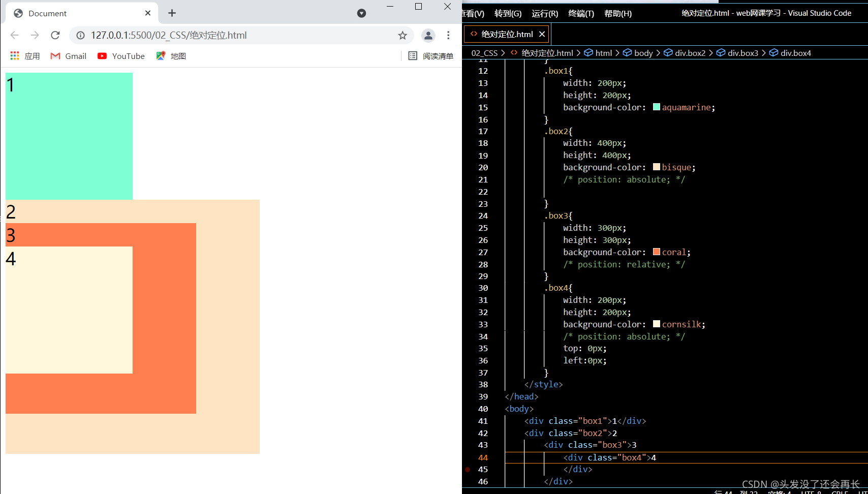Image resolution: width=868 pixels, height=494 pixels.
Task: Maximize the Chrome window
Action: point(419,7)
